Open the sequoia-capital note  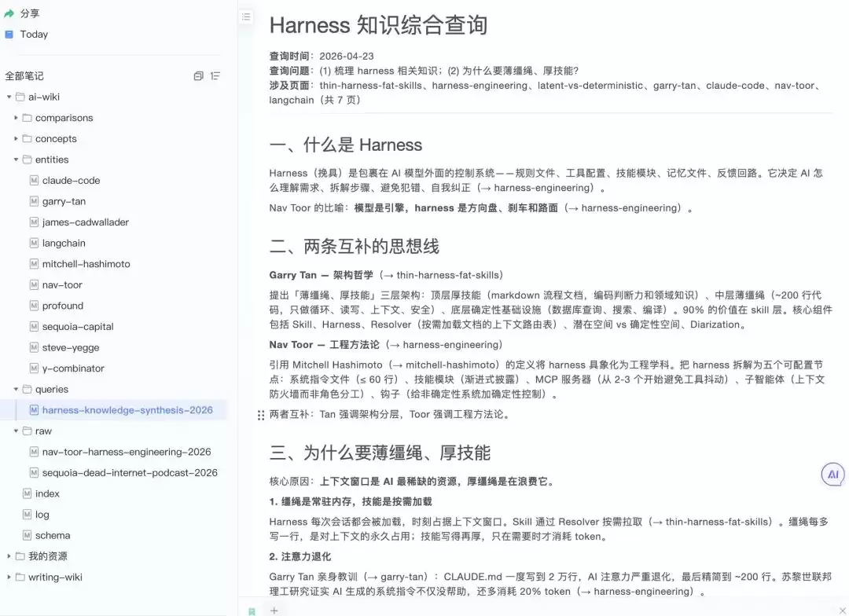78,327
